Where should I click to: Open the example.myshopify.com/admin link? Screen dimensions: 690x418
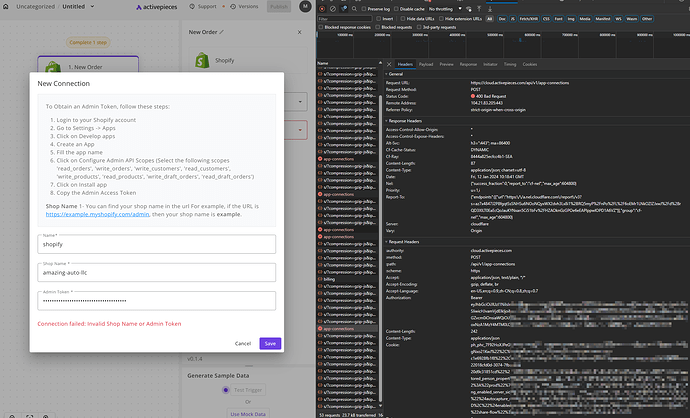97,214
